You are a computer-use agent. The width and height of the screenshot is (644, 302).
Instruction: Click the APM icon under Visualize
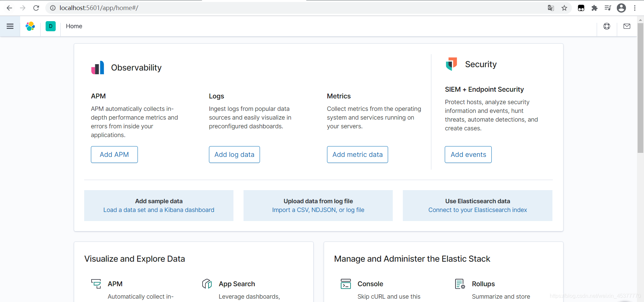click(x=96, y=284)
